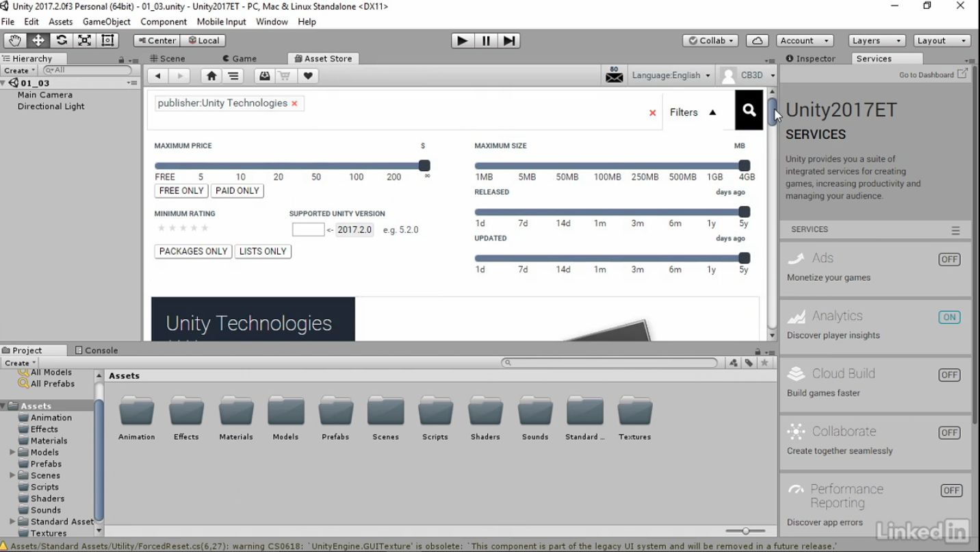Go forward in Asset Store
The height and width of the screenshot is (552, 980).
pyautogui.click(x=179, y=76)
